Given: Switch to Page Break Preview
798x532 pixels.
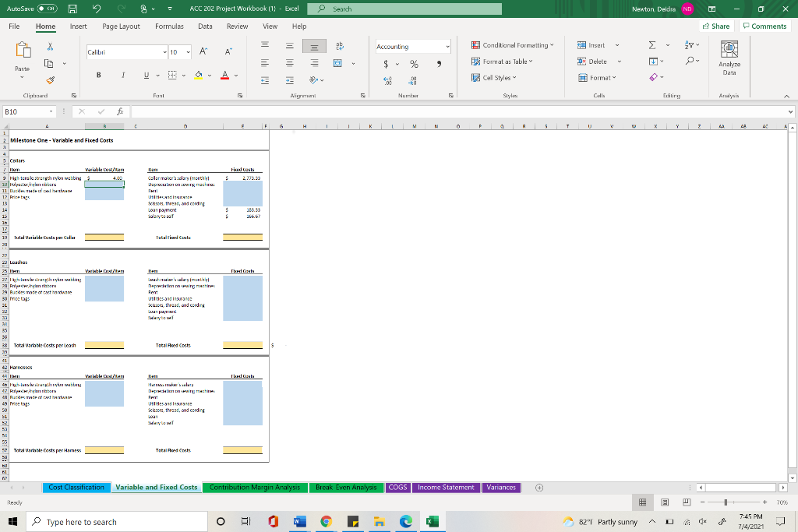Looking at the screenshot, I should 687,502.
